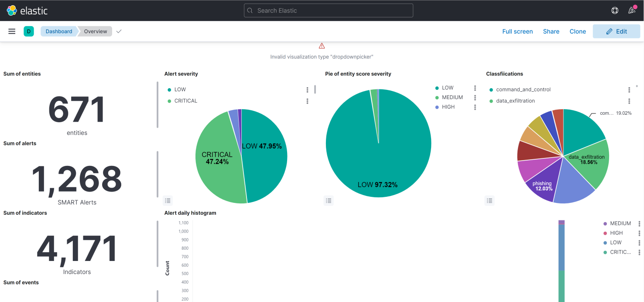Image resolution: width=644 pixels, height=302 pixels.
Task: Open options for HIGH in entity score legend
Action: [475, 107]
